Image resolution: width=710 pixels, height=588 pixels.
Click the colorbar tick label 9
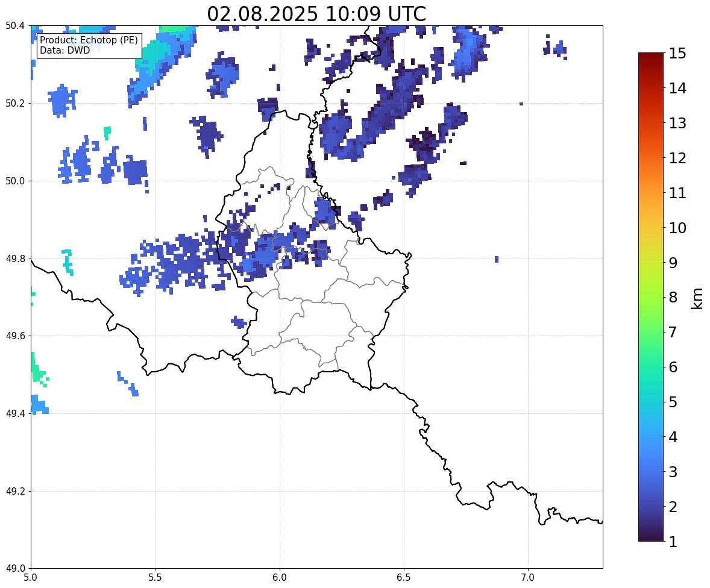pyautogui.click(x=673, y=263)
